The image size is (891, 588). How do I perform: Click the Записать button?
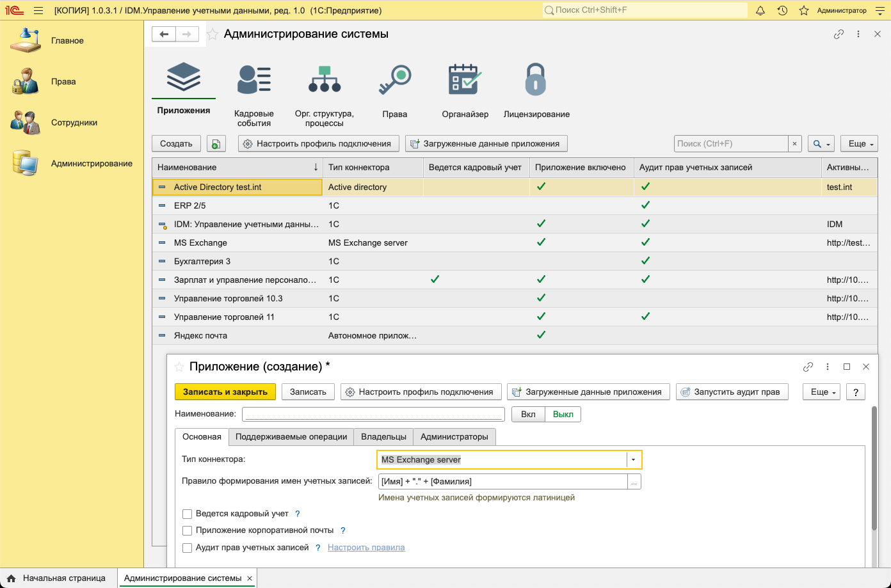(x=308, y=392)
